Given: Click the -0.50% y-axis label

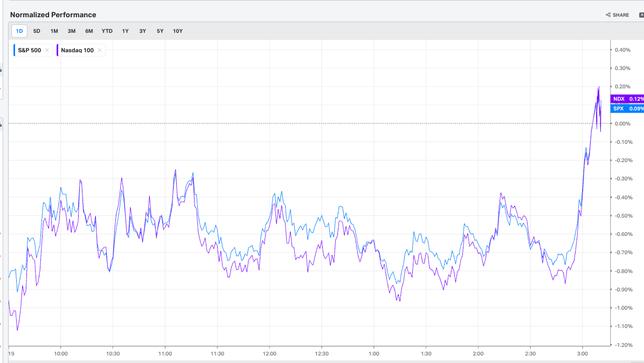Looking at the screenshot, I should (x=622, y=215).
